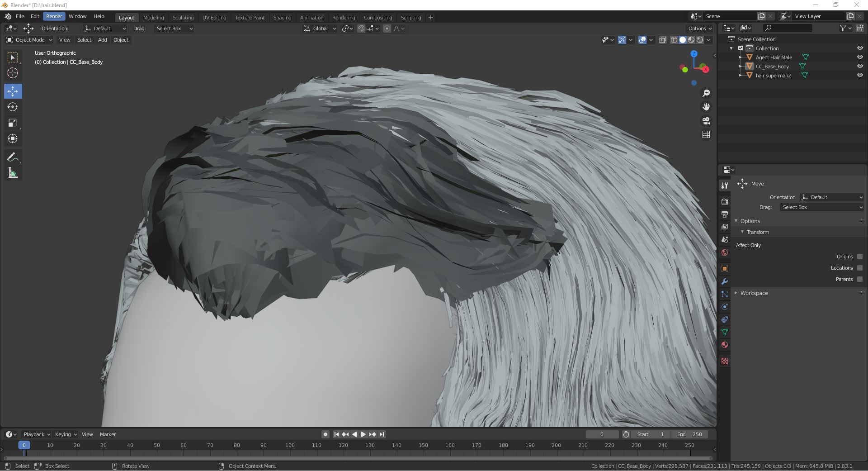868x471 pixels.
Task: Open Global transform orientation dropdown
Action: point(320,29)
